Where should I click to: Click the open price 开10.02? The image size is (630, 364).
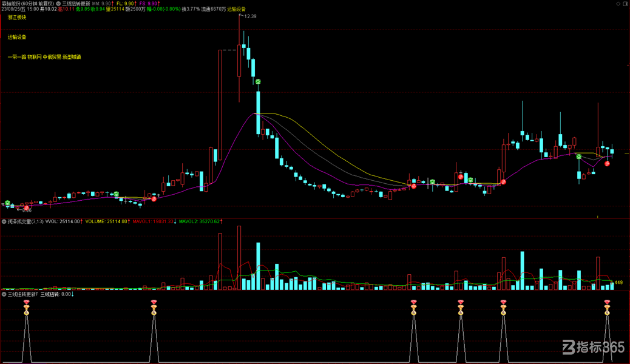(x=49, y=9)
